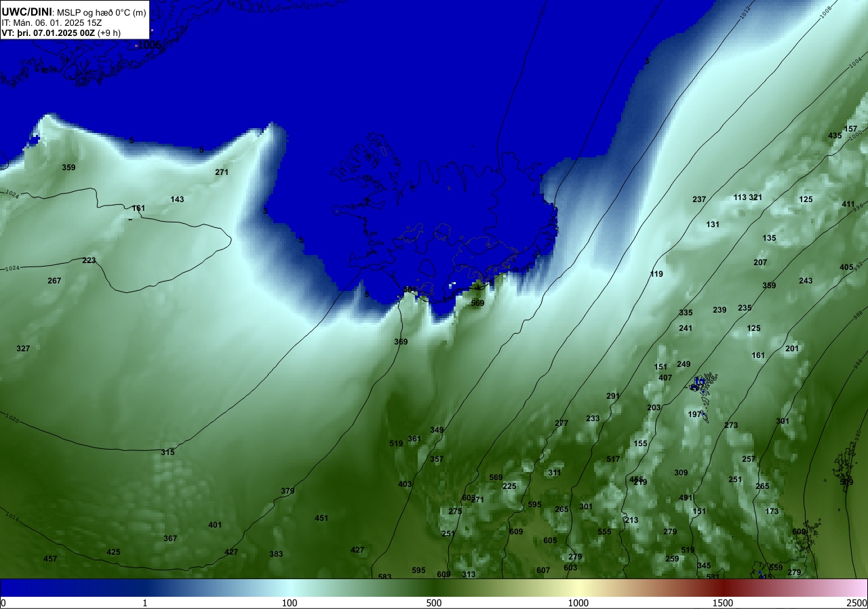The width and height of the screenshot is (868, 609).
Task: Click the map value 425
Action: [113, 552]
